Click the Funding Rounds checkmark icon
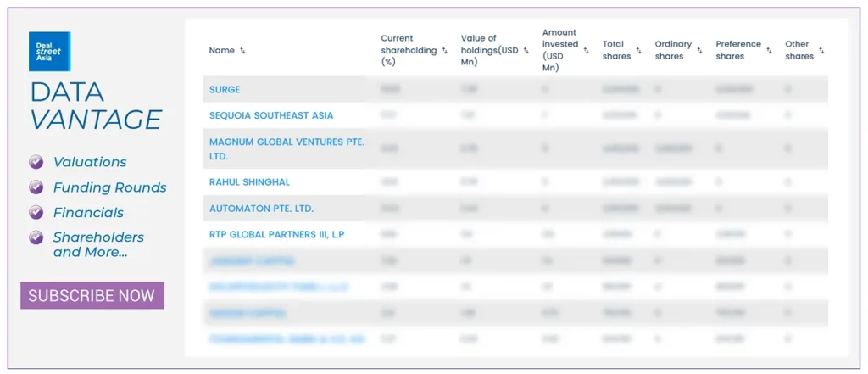 click(x=36, y=187)
